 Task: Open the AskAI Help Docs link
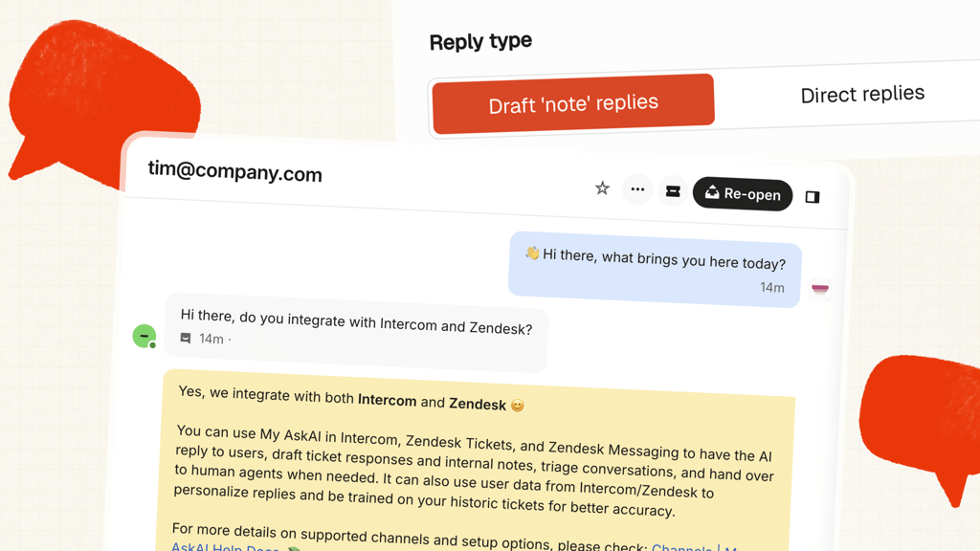(225, 547)
